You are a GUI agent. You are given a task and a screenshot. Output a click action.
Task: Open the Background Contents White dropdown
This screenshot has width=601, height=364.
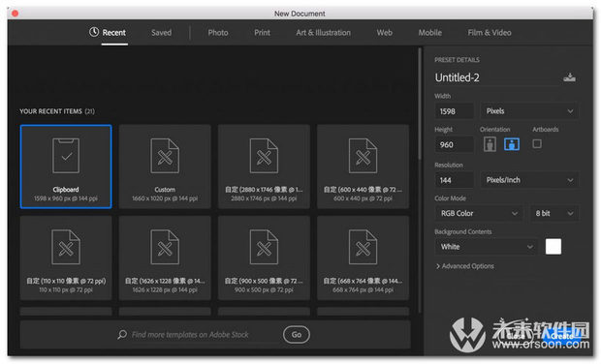[486, 247]
